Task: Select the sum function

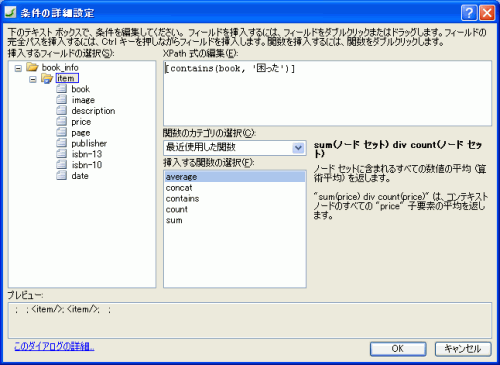Action: point(235,220)
